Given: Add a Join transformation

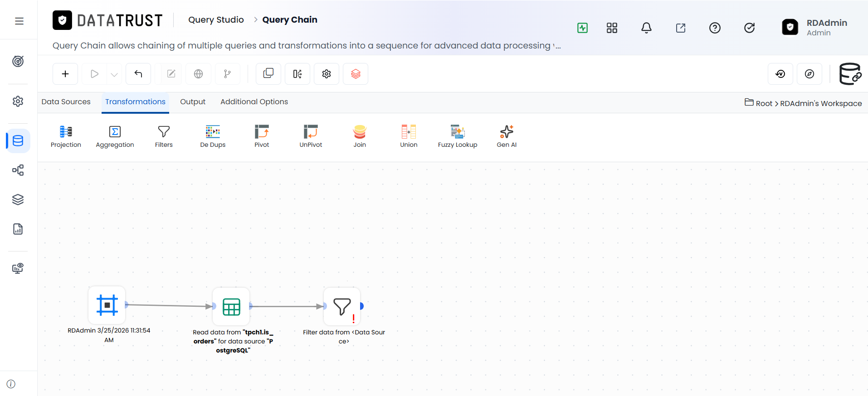Looking at the screenshot, I should 360,136.
